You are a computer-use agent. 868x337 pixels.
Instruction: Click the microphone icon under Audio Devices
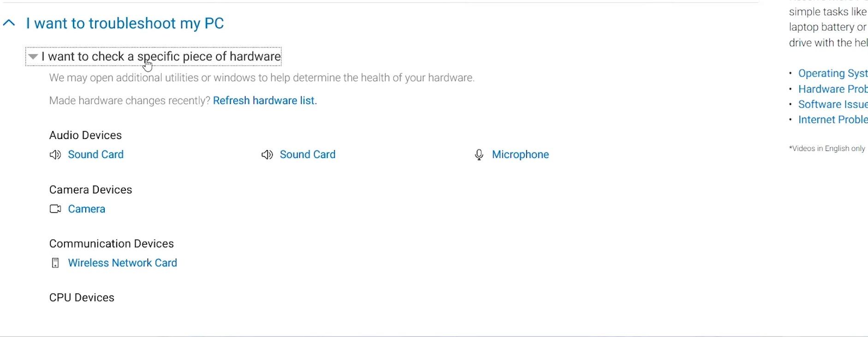pos(479,155)
